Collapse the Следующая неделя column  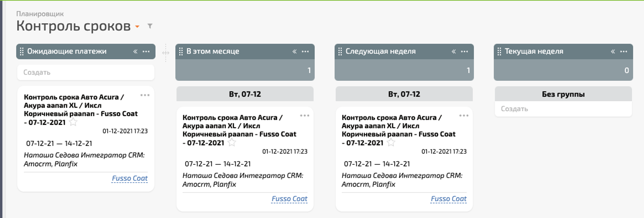453,51
